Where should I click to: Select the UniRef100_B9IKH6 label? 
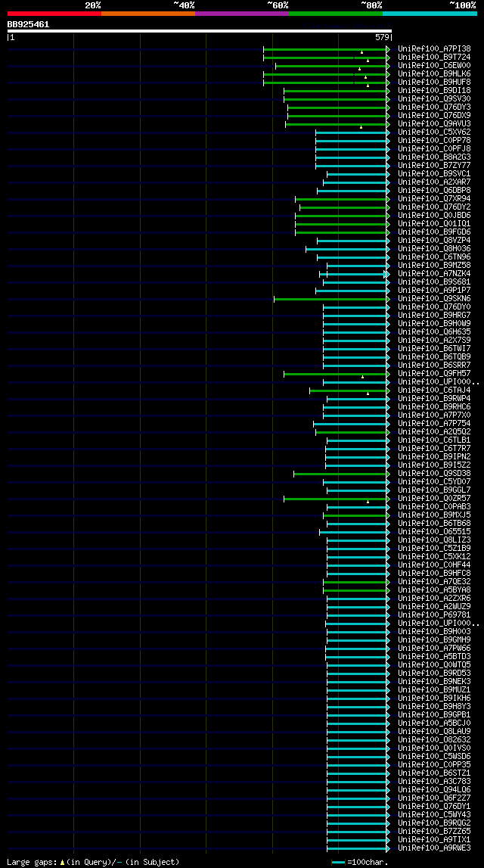pyautogui.click(x=434, y=698)
